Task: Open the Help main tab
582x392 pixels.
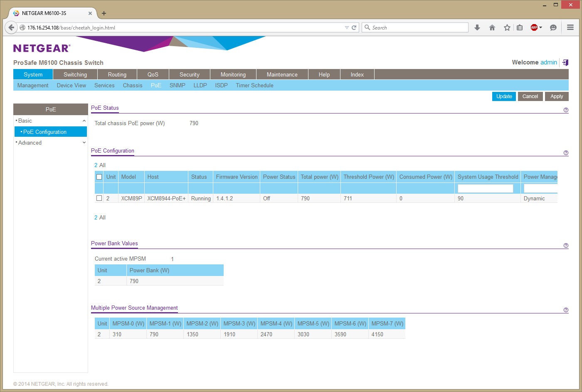Action: tap(324, 74)
